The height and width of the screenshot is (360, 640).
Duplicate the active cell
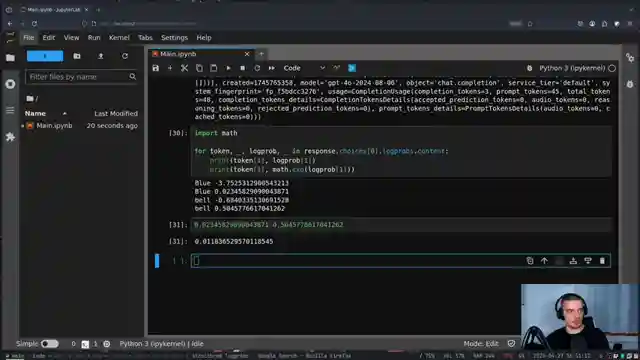[x=530, y=261]
